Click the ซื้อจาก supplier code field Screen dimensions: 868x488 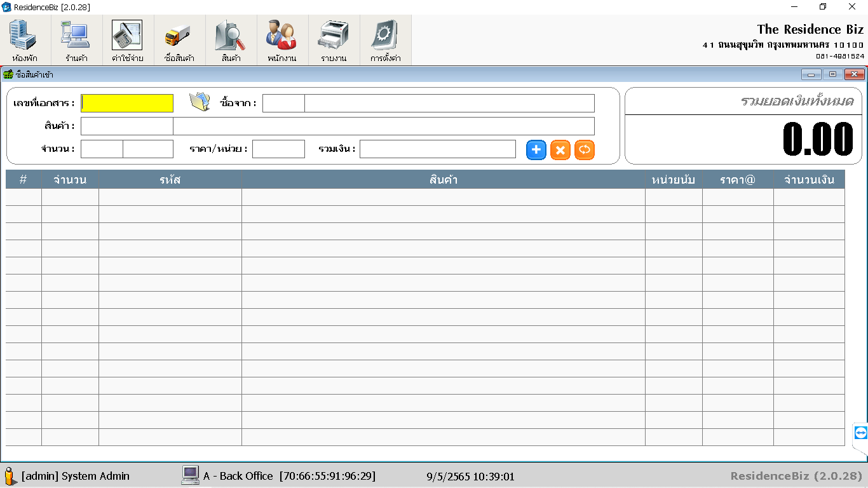tap(283, 103)
